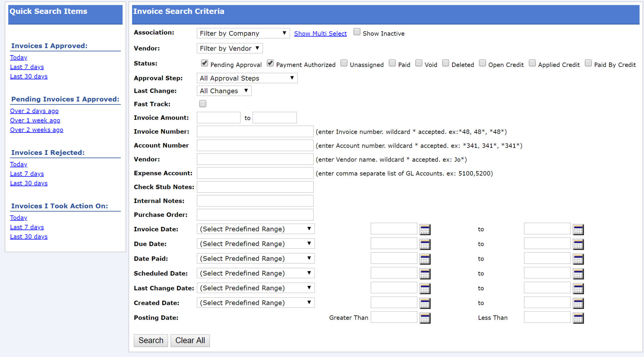Open Over 1 week ago pending invoices
Viewport: 644px width, 357px height.
pos(35,120)
